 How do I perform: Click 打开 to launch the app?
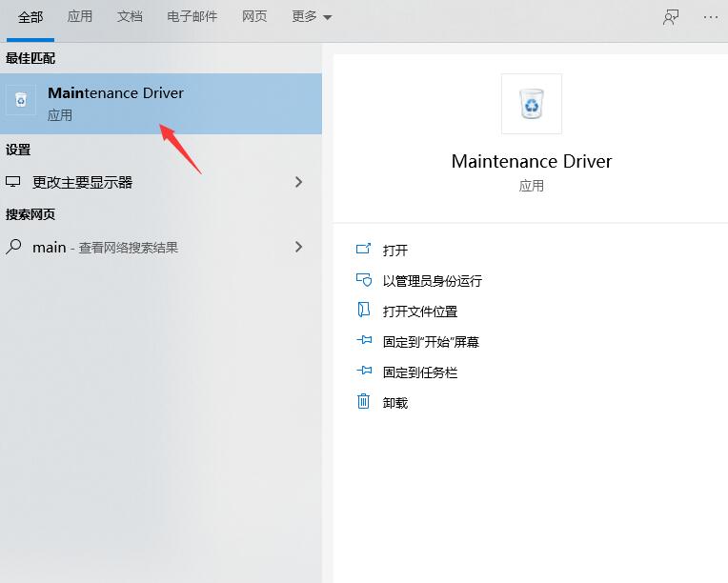[394, 251]
